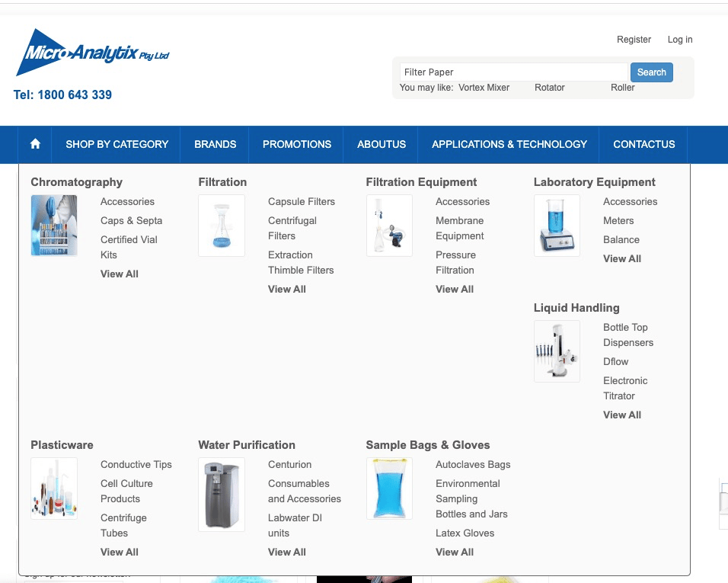Open Filtration Equipment Accessories

click(462, 202)
